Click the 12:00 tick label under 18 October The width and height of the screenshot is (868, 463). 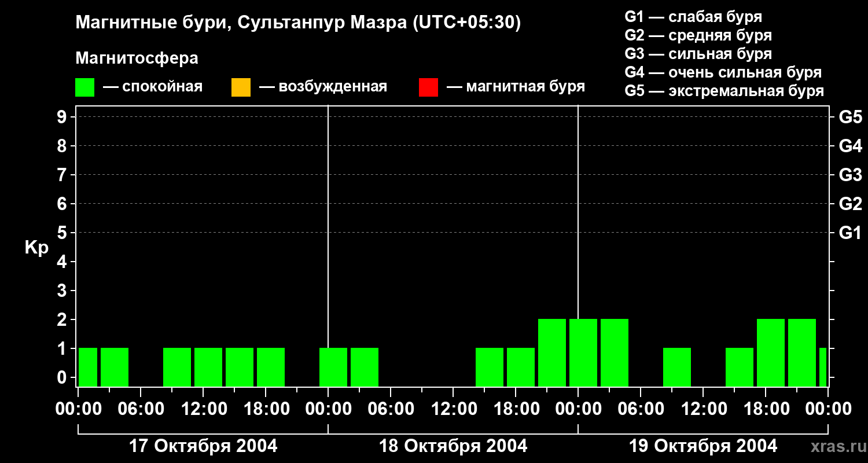(453, 409)
